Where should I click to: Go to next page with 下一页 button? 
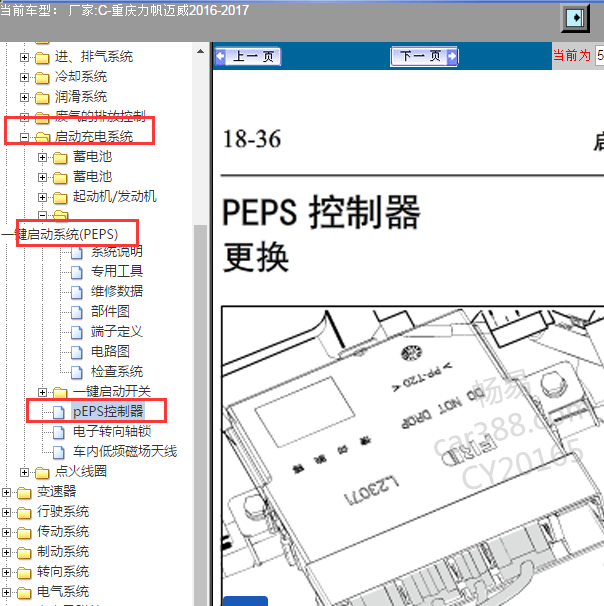pyautogui.click(x=424, y=56)
